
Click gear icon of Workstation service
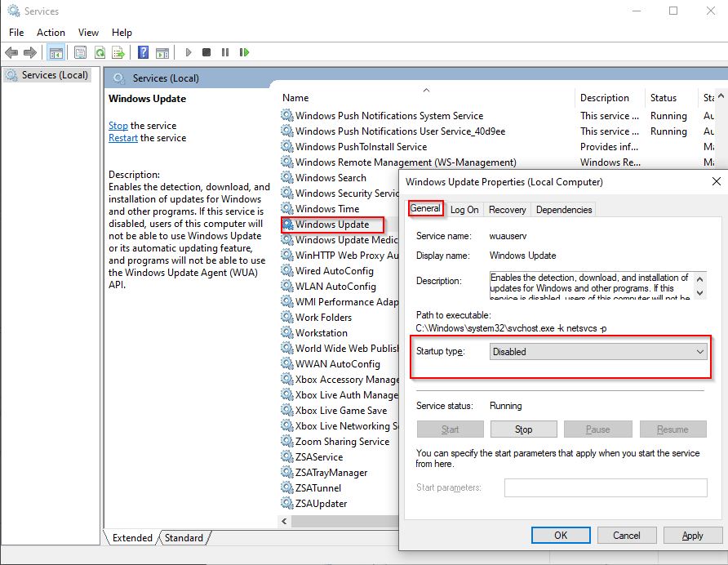287,332
